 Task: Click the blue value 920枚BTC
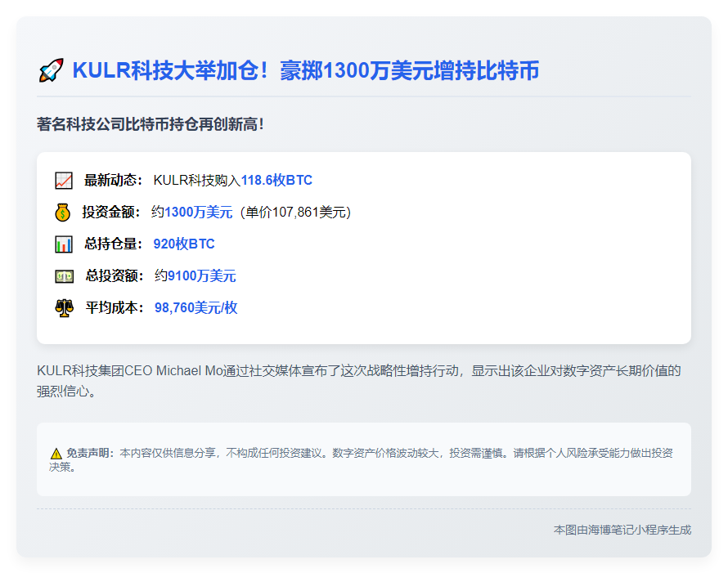tap(184, 244)
